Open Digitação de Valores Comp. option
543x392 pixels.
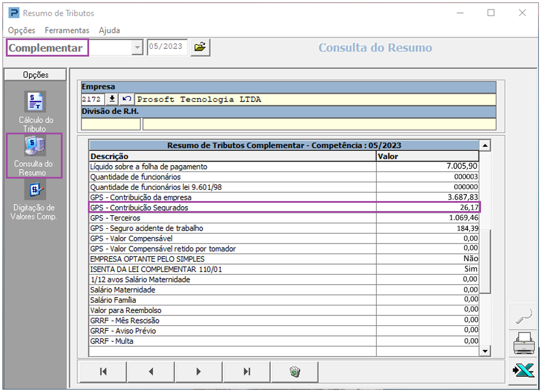click(34, 200)
